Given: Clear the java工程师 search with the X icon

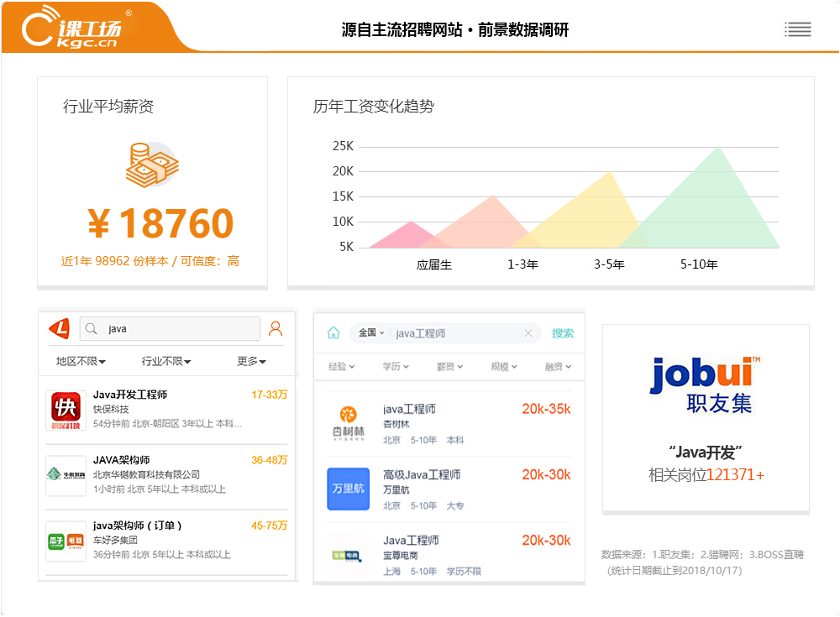Looking at the screenshot, I should pos(528,333).
